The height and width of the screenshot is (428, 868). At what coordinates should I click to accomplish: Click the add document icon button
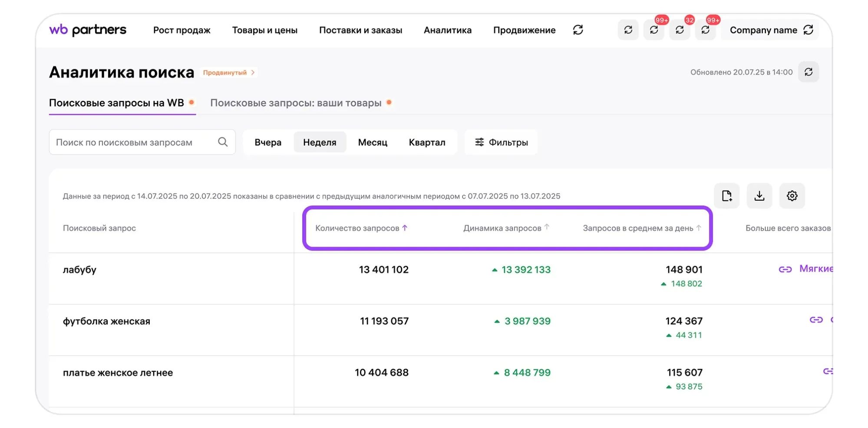[x=726, y=196]
